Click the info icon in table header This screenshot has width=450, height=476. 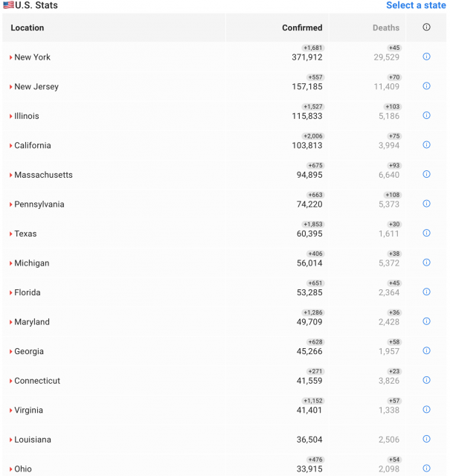(426, 28)
